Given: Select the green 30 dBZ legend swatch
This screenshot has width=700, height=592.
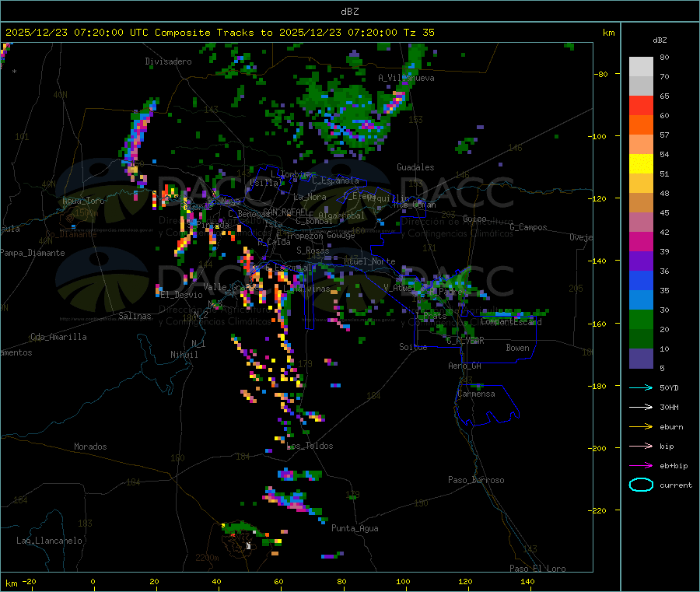Looking at the screenshot, I should tap(641, 319).
